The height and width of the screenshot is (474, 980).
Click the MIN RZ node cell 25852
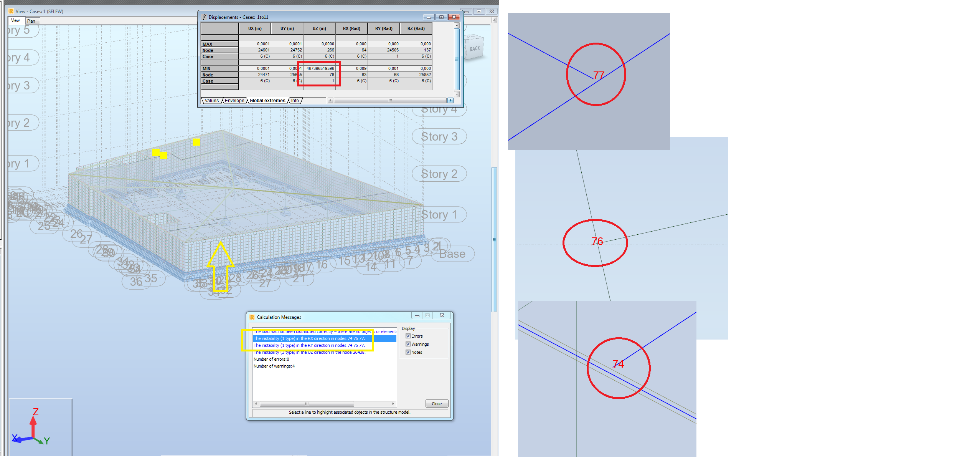point(416,75)
